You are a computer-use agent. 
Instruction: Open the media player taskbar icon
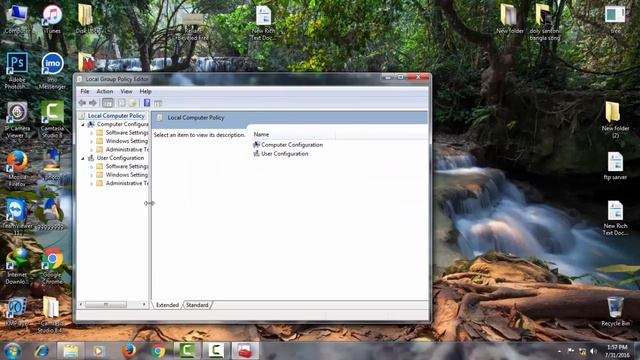pyautogui.click(x=98, y=351)
